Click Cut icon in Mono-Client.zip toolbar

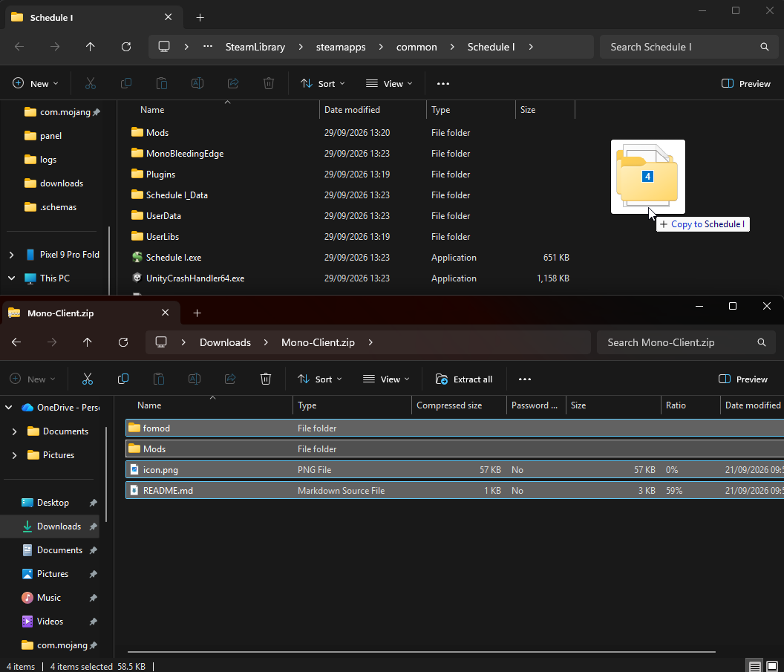(88, 379)
